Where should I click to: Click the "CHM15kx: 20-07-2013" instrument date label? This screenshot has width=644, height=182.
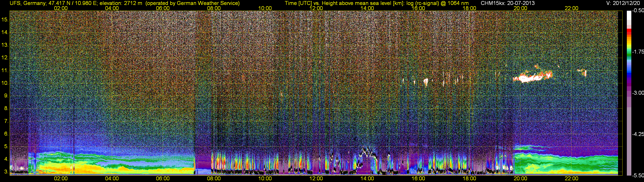tap(507, 3)
